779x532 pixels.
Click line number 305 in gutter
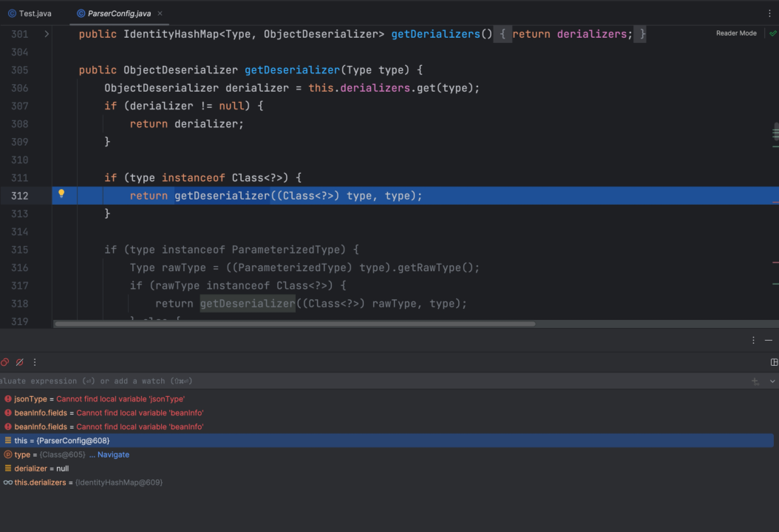tap(20, 70)
